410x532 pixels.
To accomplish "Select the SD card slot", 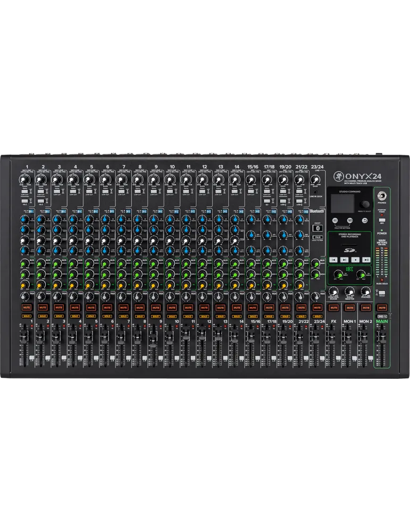I will 349,244.
